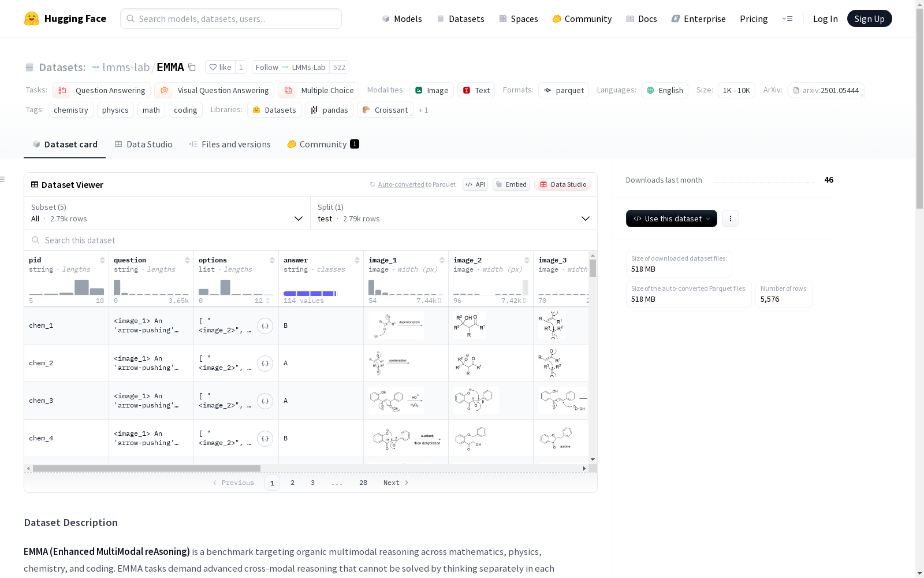Click the Multiple Choice task tag

pos(319,90)
